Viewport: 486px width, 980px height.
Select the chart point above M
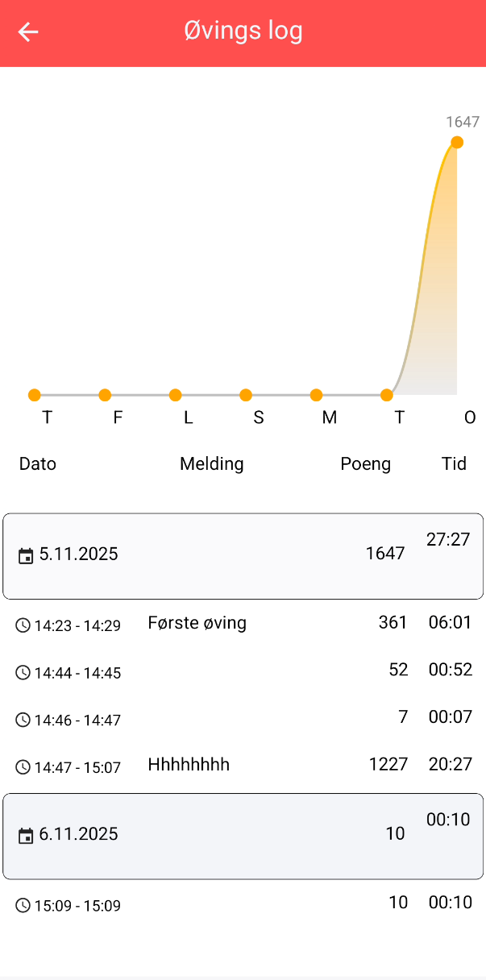316,395
